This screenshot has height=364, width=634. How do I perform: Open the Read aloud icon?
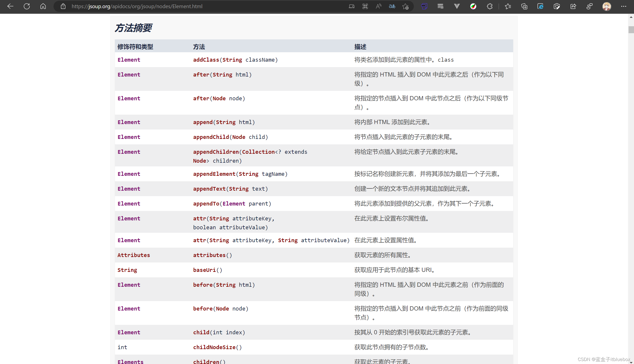pyautogui.click(x=378, y=6)
